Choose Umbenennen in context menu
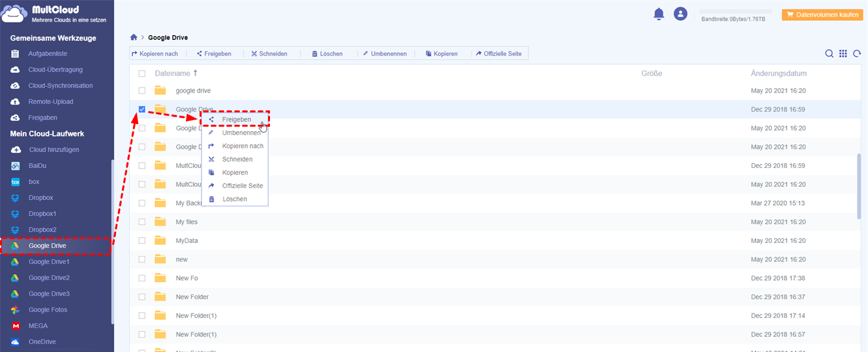 click(235, 133)
